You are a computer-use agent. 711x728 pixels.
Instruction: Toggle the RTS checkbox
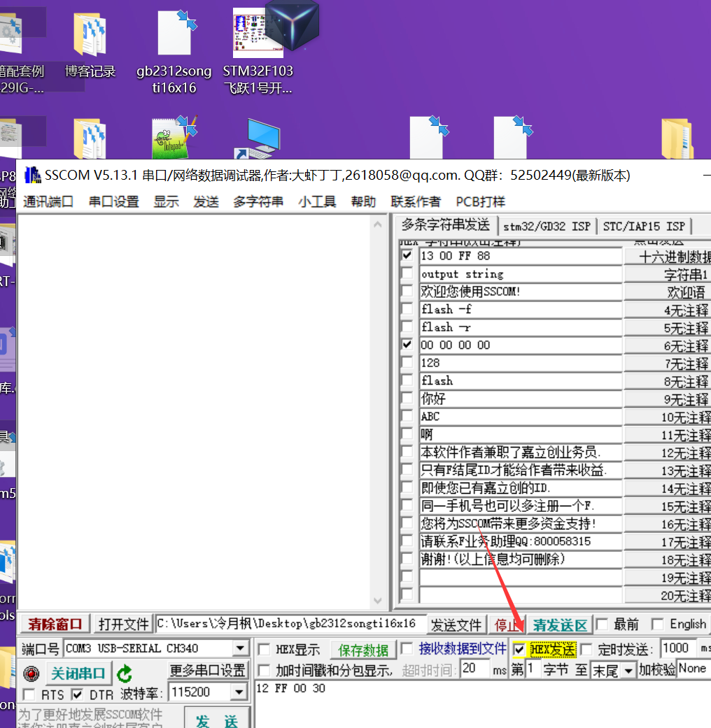click(29, 694)
